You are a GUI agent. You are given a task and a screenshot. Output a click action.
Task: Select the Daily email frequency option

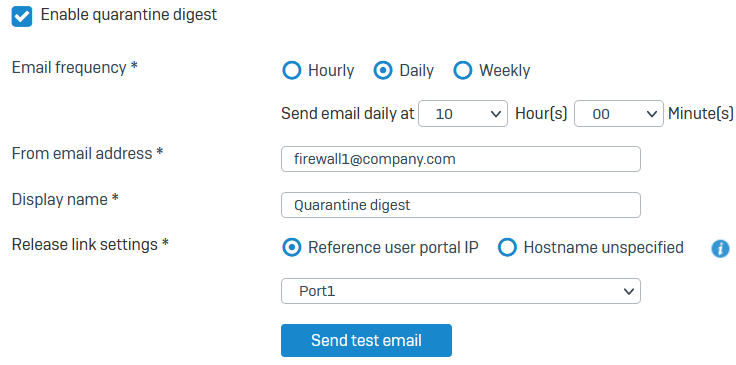tap(383, 71)
